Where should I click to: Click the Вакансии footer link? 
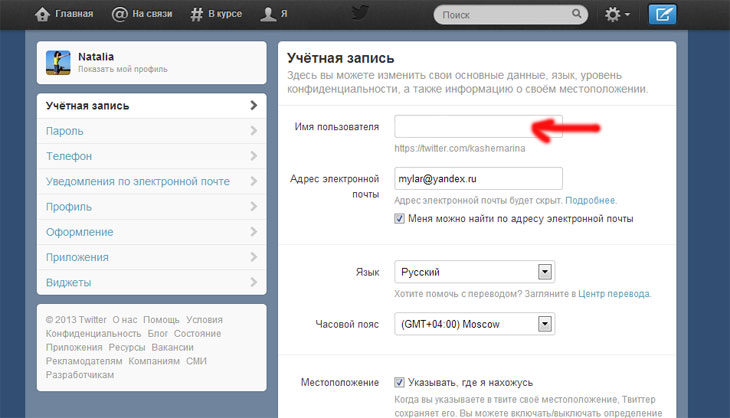coord(172,347)
